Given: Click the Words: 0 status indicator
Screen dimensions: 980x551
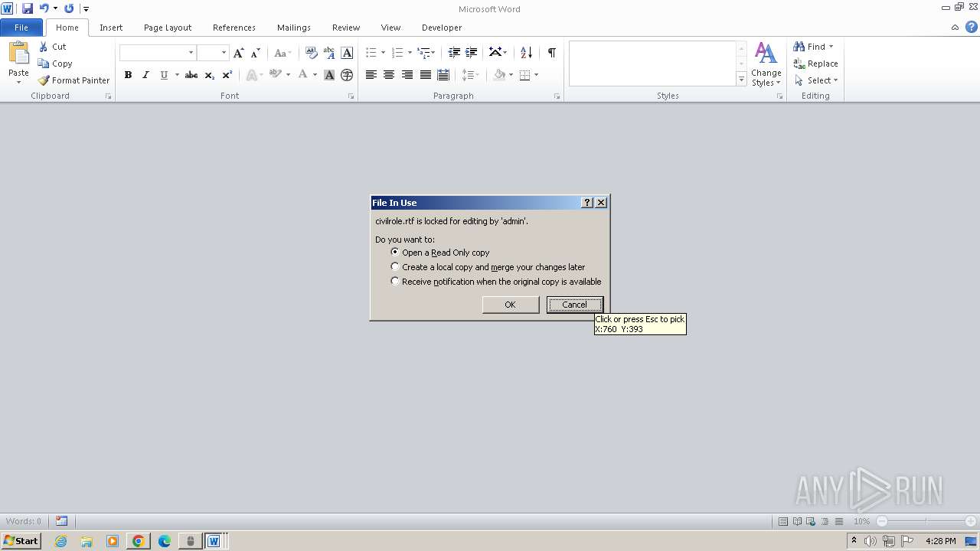Looking at the screenshot, I should [x=24, y=521].
